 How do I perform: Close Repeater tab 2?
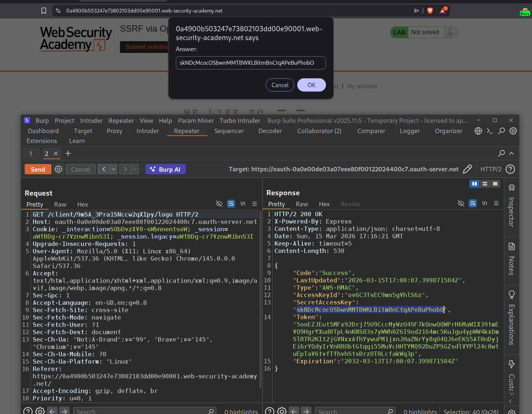pos(56,154)
